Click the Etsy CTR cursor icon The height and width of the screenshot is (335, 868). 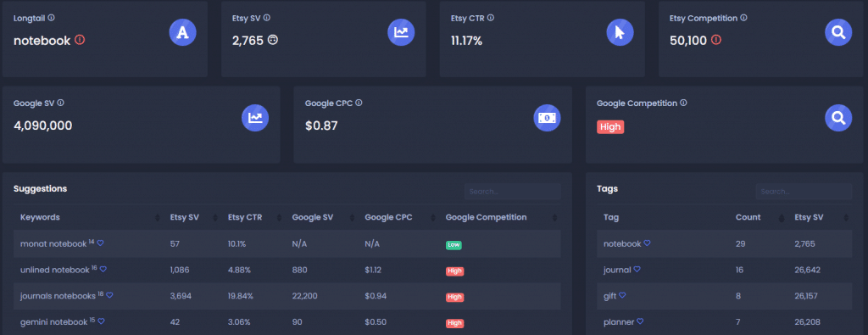[620, 32]
